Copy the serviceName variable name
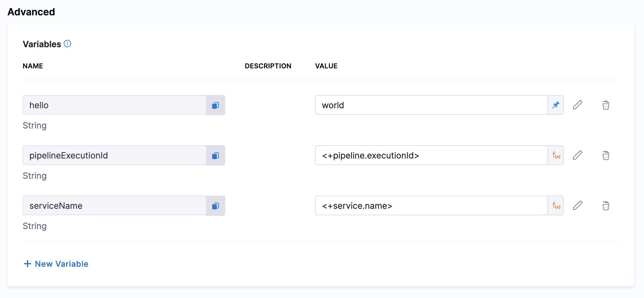This screenshot has height=298, width=644. pyautogui.click(x=215, y=206)
